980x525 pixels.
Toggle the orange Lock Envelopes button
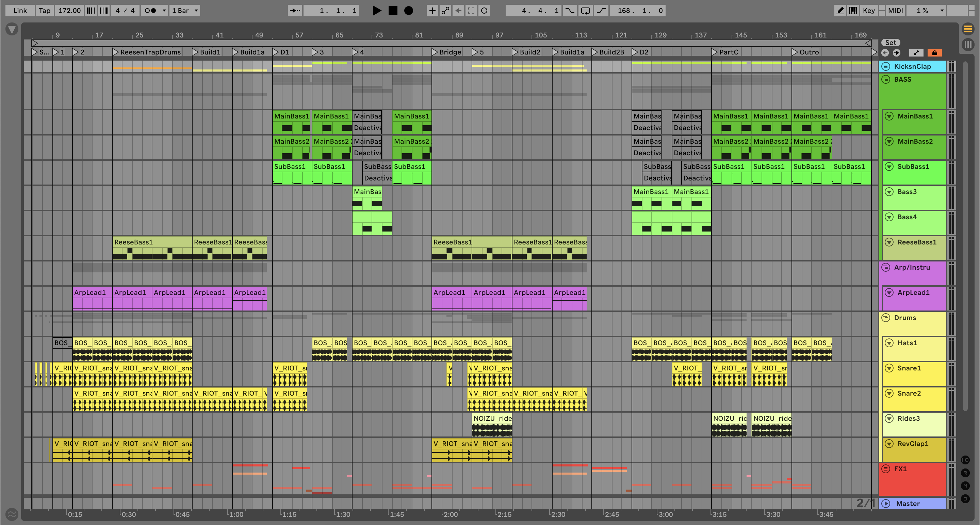pos(934,53)
